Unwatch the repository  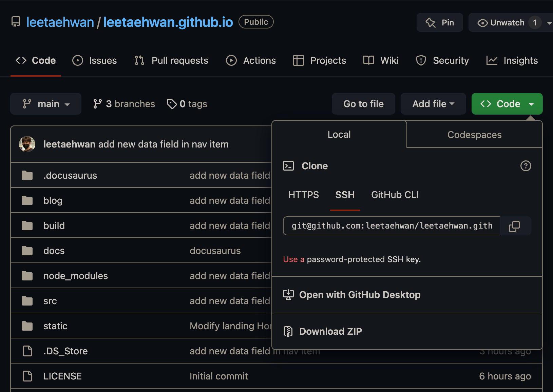coord(501,23)
